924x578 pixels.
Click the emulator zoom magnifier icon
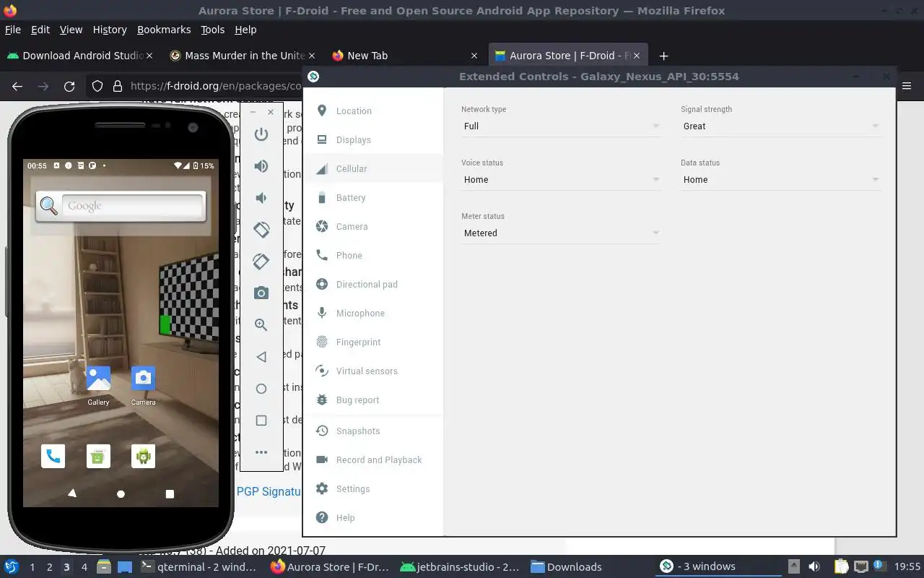click(261, 325)
